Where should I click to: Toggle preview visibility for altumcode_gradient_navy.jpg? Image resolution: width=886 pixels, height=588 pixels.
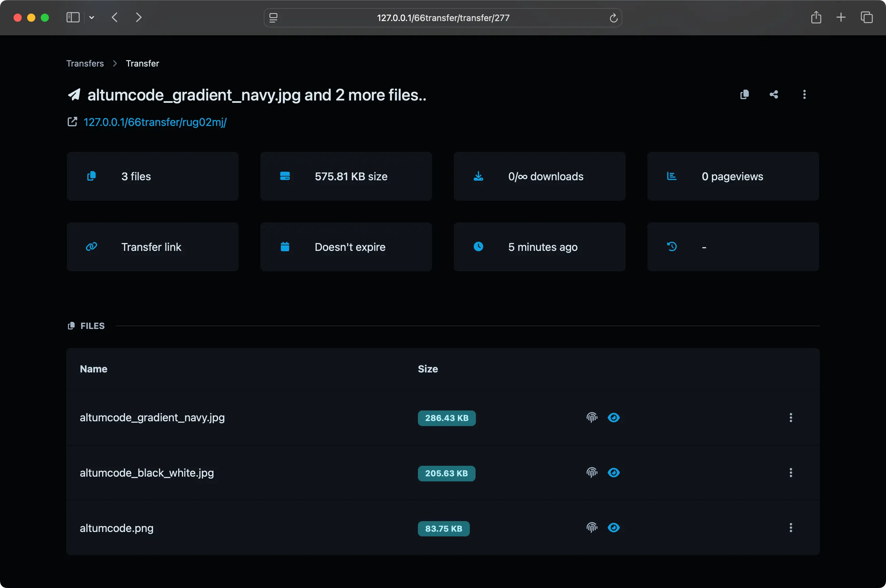pyautogui.click(x=613, y=417)
